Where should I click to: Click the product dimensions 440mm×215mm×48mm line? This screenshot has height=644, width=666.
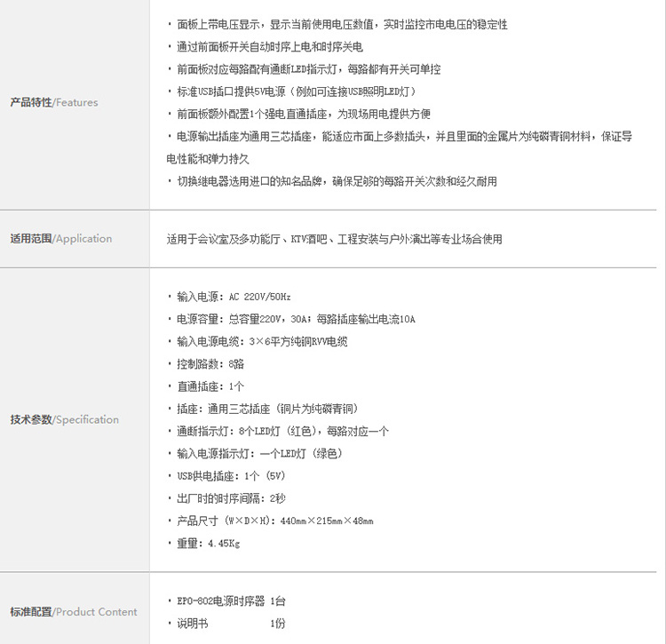pos(271,521)
